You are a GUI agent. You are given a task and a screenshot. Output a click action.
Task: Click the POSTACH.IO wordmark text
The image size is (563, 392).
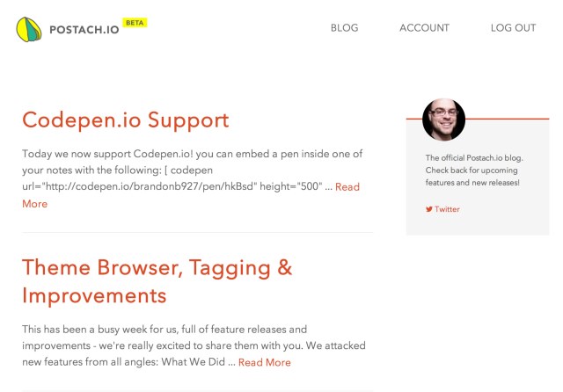coord(84,30)
